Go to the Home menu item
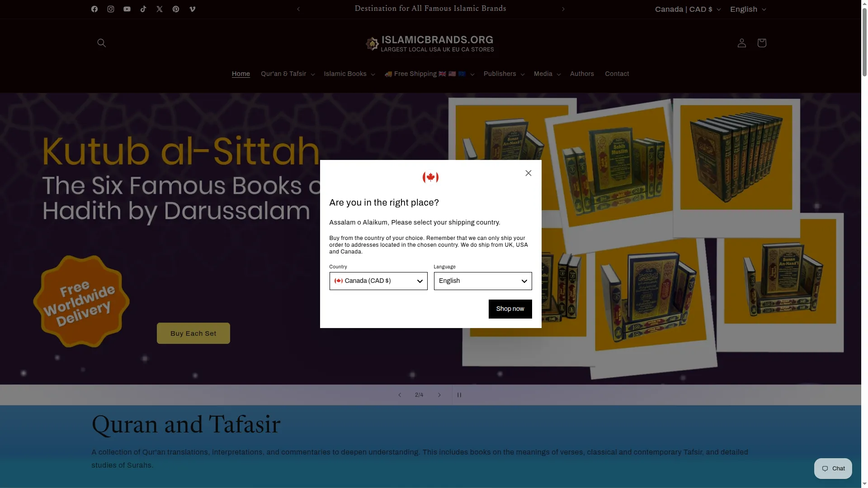Viewport: 868px width, 488px height. [x=241, y=74]
